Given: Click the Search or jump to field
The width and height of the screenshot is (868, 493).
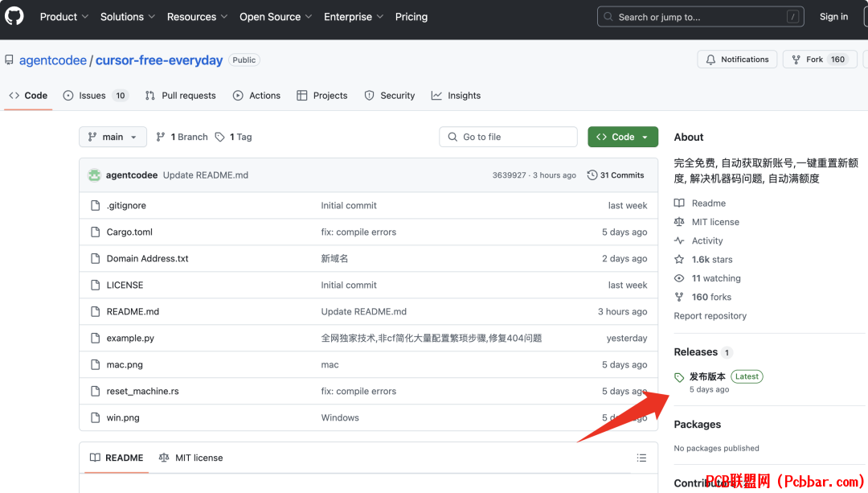Looking at the screenshot, I should coord(700,17).
